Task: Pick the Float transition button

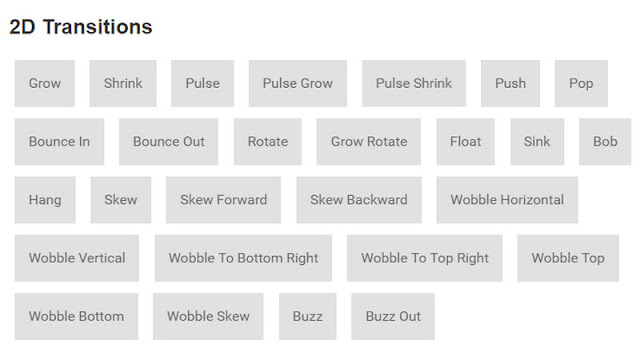Action: point(465,142)
